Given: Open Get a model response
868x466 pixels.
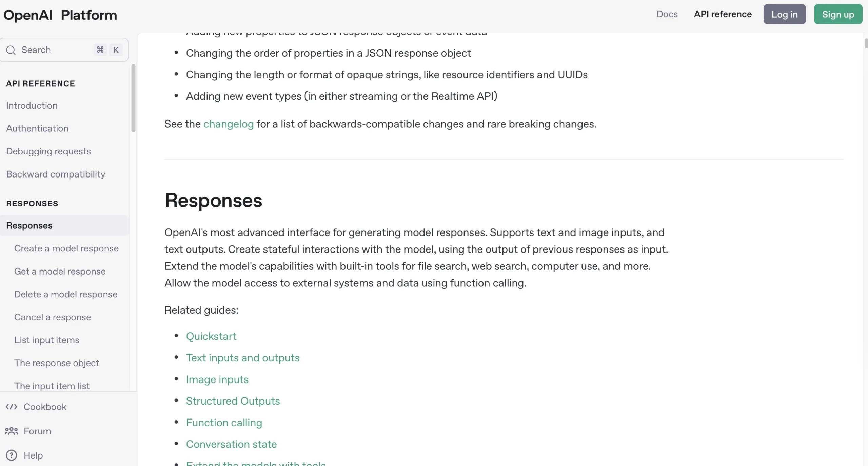Looking at the screenshot, I should click(x=60, y=272).
